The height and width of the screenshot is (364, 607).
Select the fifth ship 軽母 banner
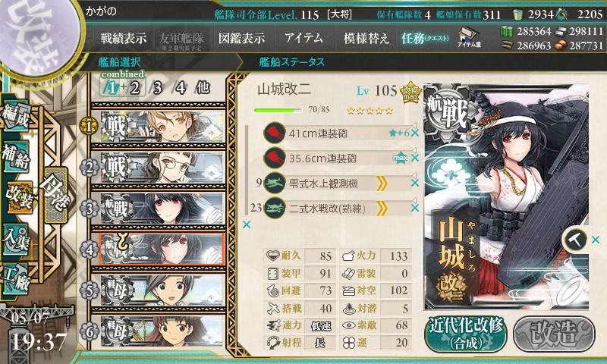pyautogui.click(x=158, y=290)
